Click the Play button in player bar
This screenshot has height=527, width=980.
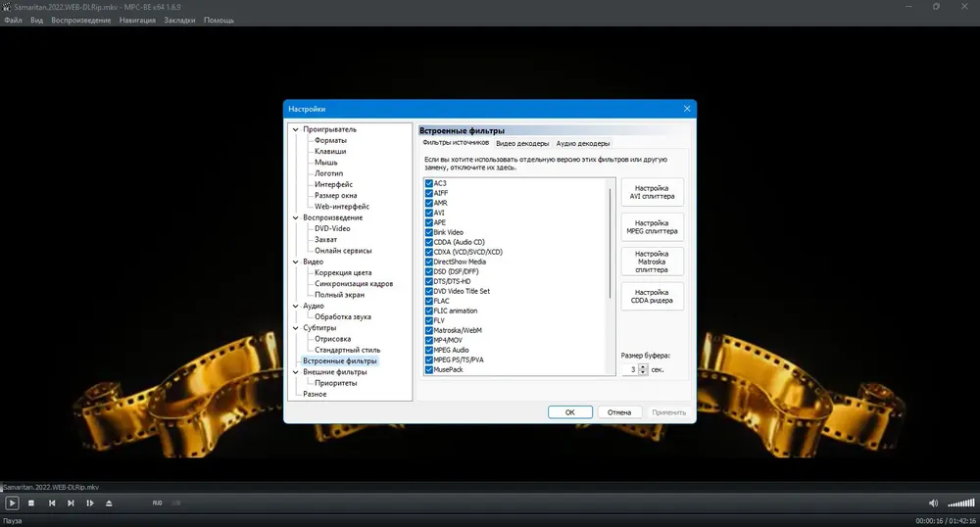click(12, 503)
